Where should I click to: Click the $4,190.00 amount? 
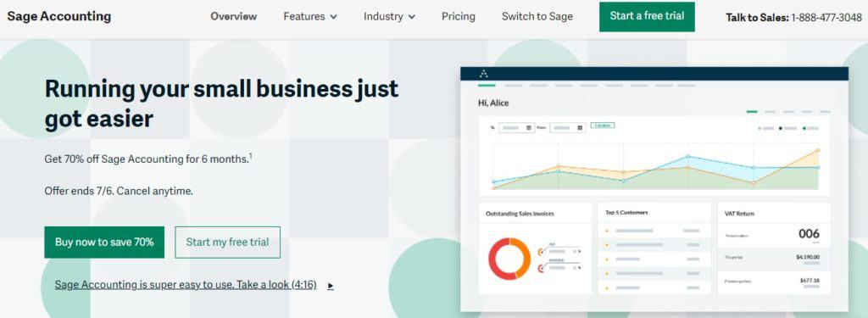808,257
